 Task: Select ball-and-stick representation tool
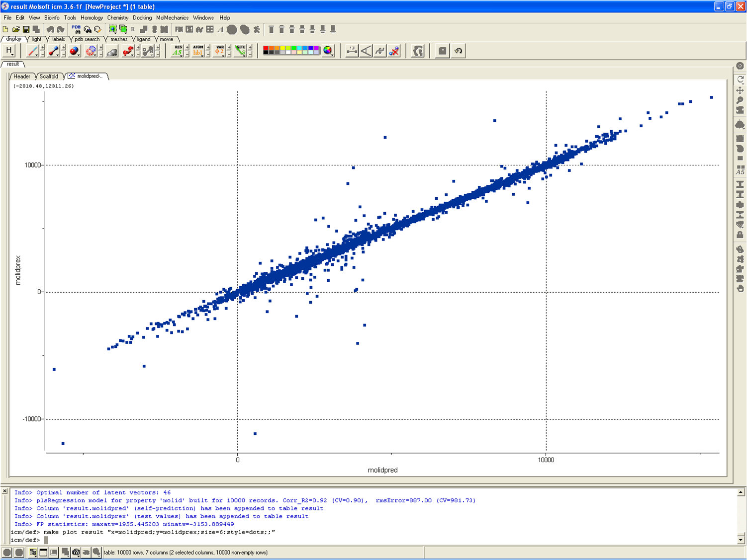tap(53, 51)
